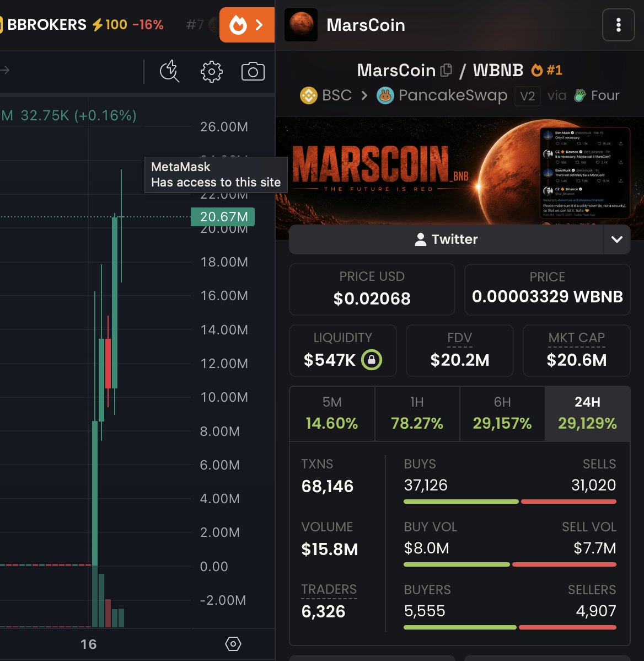644x661 pixels.
Task: Copy the MarsCoin token address
Action: (446, 70)
